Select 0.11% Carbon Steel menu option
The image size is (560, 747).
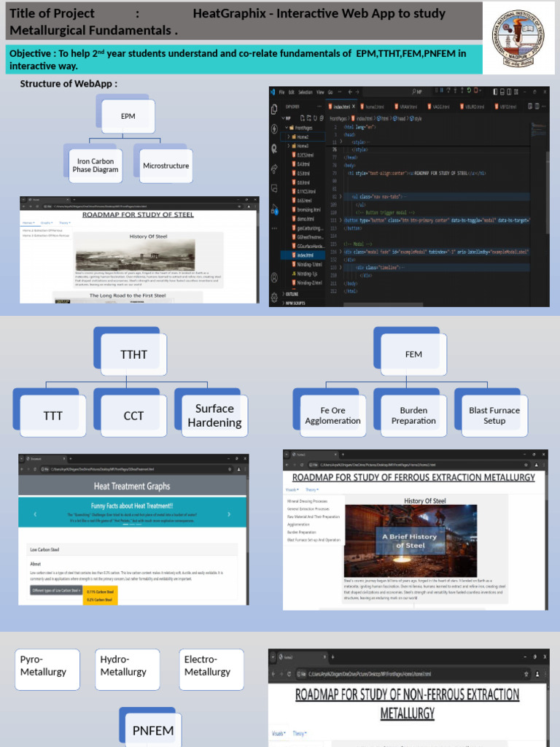pyautogui.click(x=100, y=592)
